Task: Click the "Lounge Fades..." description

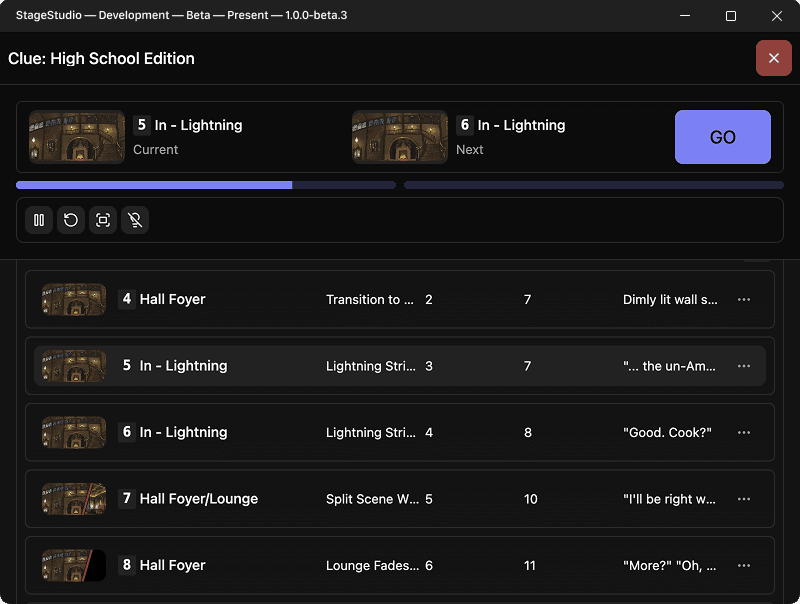Action: pyautogui.click(x=372, y=565)
